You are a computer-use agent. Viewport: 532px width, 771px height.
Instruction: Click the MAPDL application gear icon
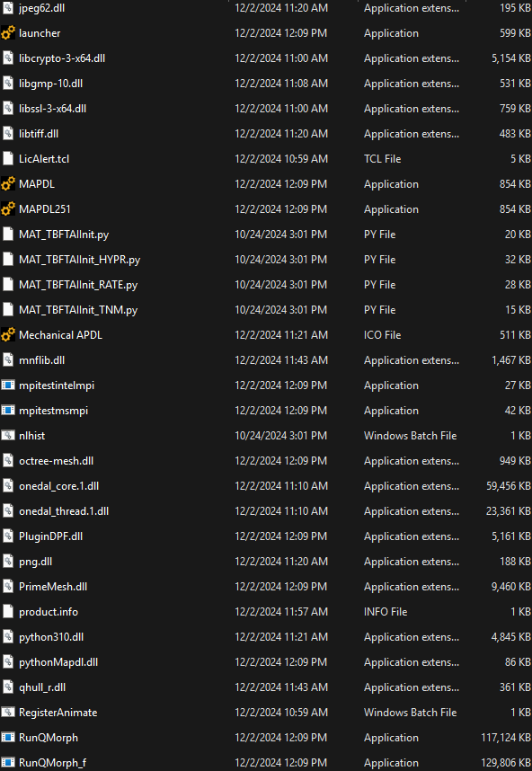pyautogui.click(x=8, y=184)
